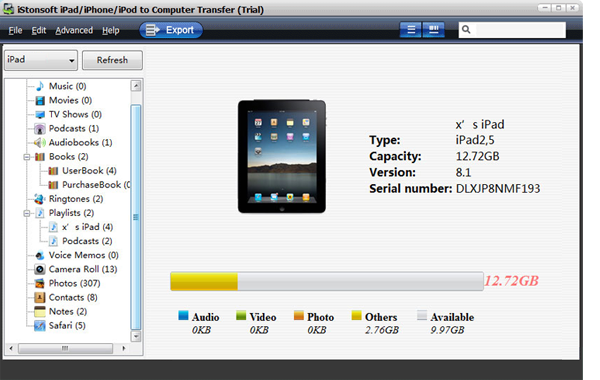Click the Export button
Viewport: 600px width, 380px height.
point(171,30)
